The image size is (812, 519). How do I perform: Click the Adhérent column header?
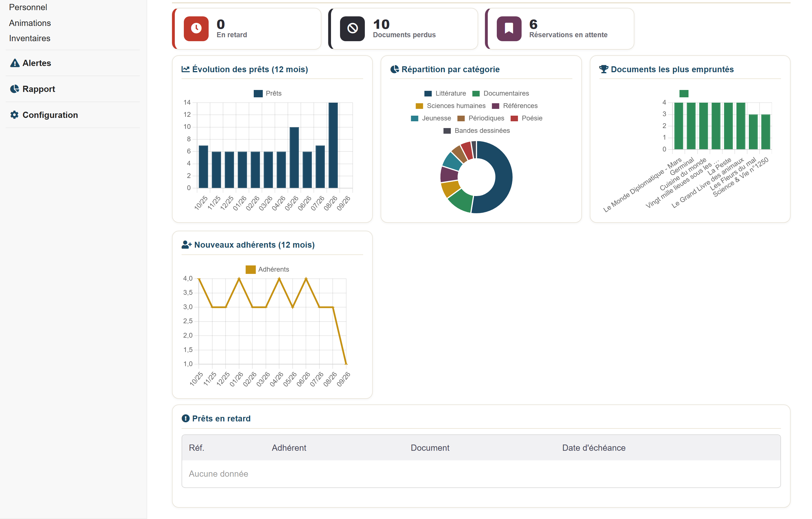(x=289, y=448)
